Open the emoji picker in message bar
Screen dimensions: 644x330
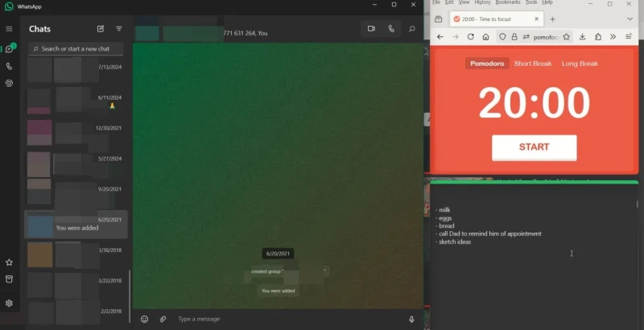145,319
